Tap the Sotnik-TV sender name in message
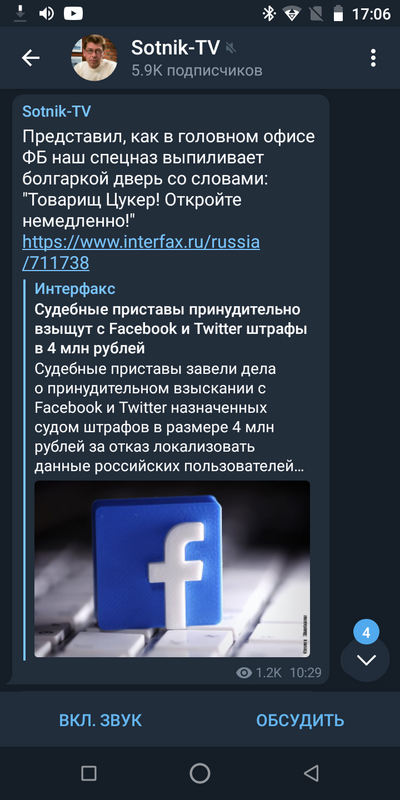The image size is (400, 800). tap(56, 112)
